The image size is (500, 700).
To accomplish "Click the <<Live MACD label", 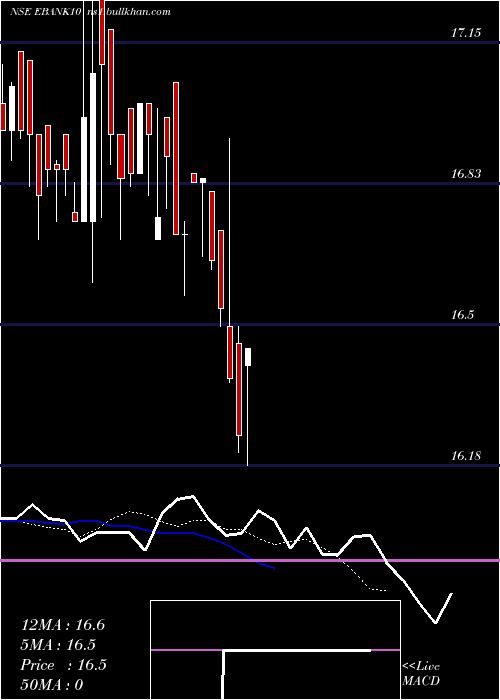I will point(421,673).
